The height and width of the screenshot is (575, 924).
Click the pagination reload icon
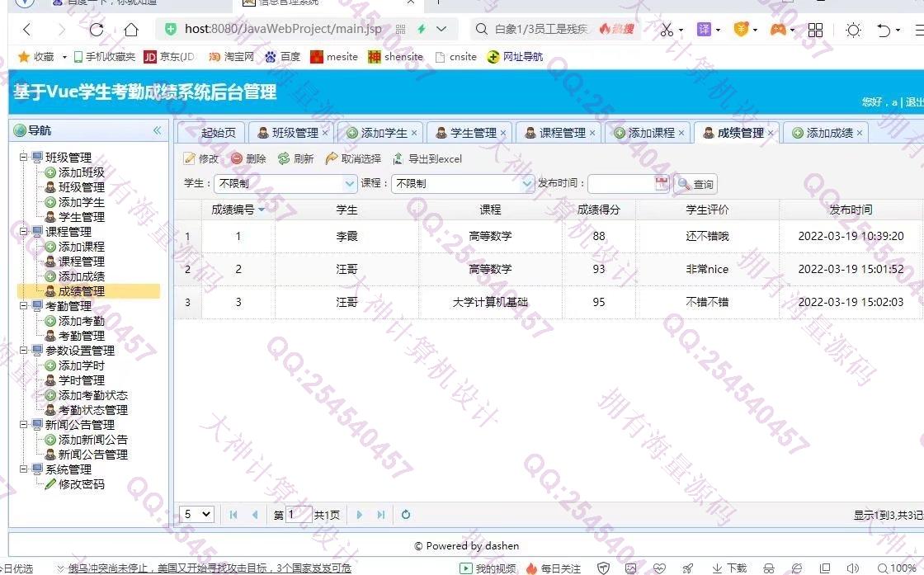pyautogui.click(x=405, y=514)
